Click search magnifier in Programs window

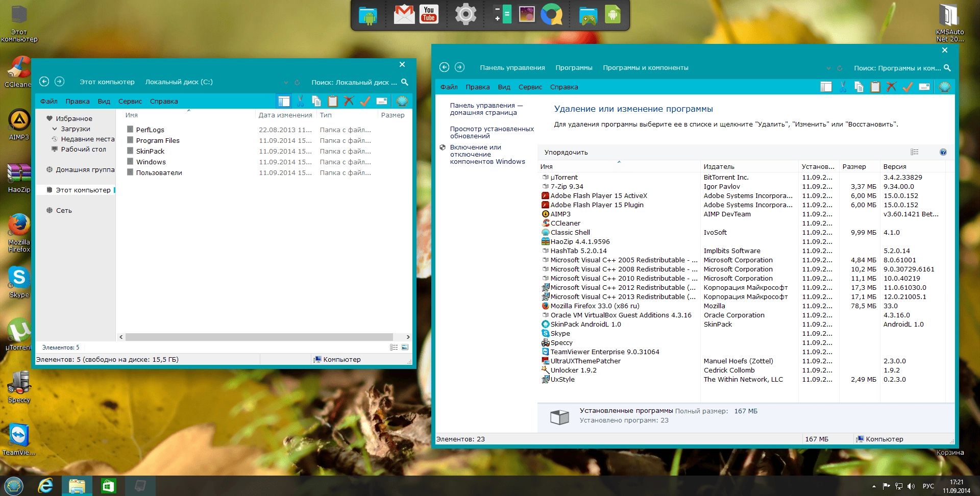point(947,68)
